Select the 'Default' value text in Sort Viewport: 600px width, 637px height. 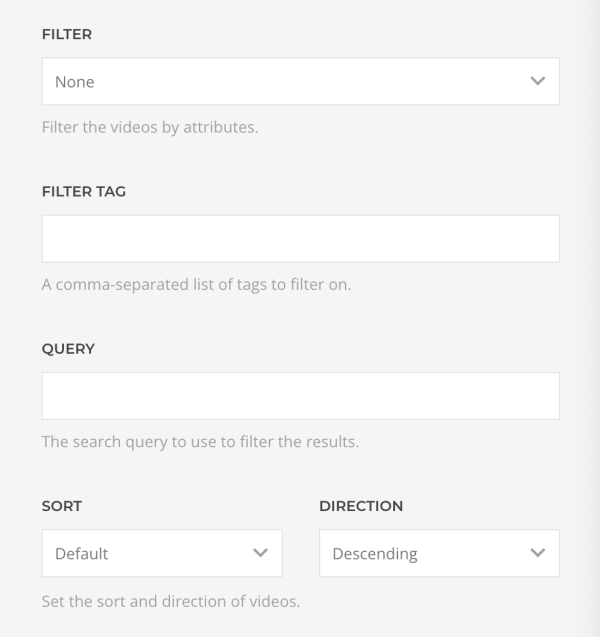pyautogui.click(x=82, y=554)
